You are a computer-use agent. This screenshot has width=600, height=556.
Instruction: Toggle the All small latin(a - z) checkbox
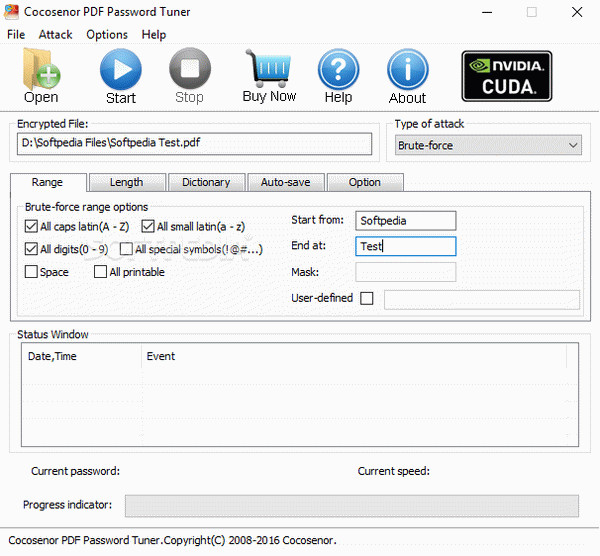tap(148, 227)
